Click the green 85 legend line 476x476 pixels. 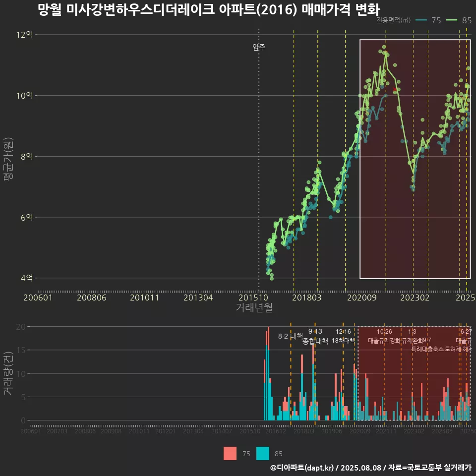(x=451, y=20)
